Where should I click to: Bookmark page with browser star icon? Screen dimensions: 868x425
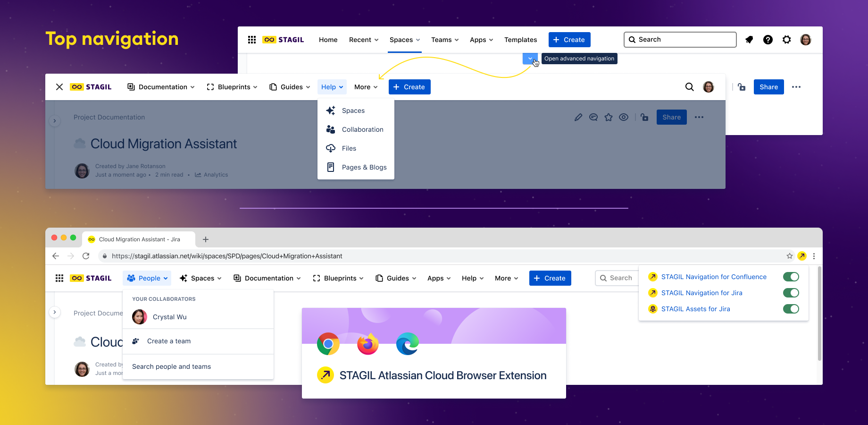pos(790,256)
